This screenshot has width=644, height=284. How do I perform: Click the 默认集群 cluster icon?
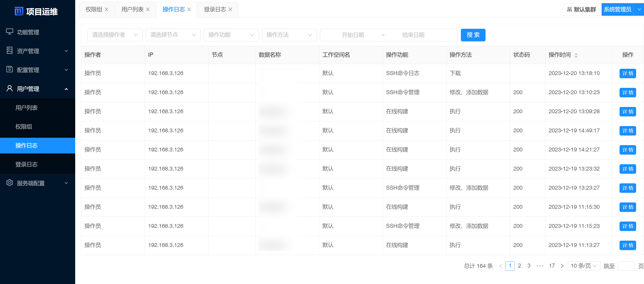pos(569,9)
